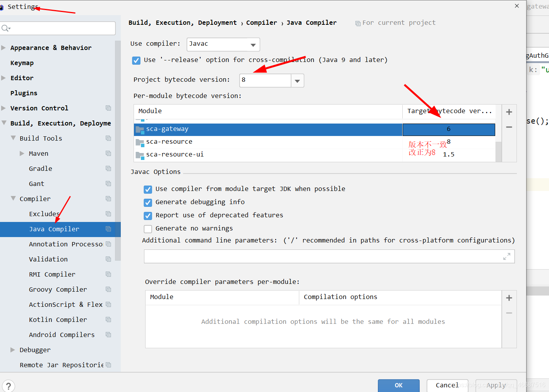Screen dimensions: 549x392
Task: Click the OK button
Action: click(x=398, y=385)
